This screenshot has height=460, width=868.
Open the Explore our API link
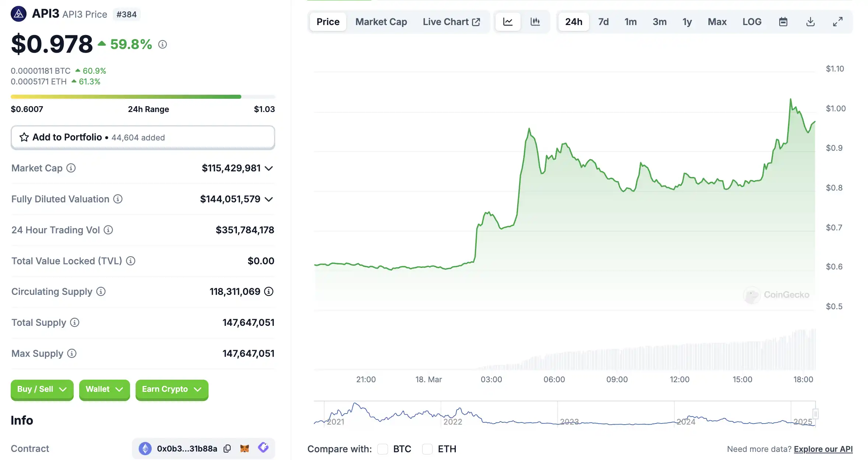tap(823, 449)
